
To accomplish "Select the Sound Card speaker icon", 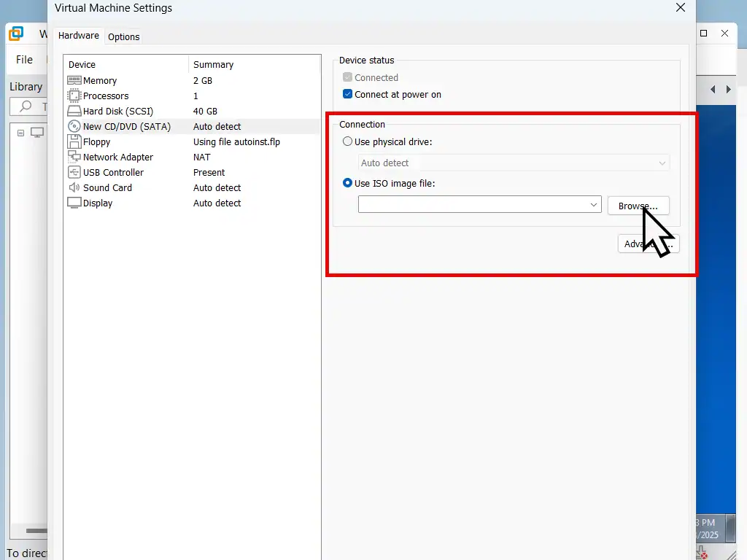I will 74,187.
